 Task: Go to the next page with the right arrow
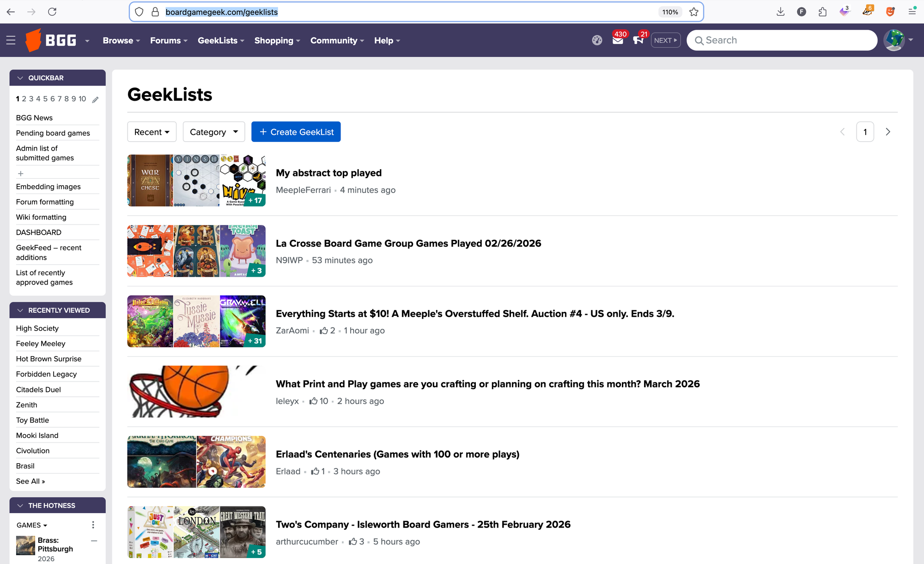(888, 132)
